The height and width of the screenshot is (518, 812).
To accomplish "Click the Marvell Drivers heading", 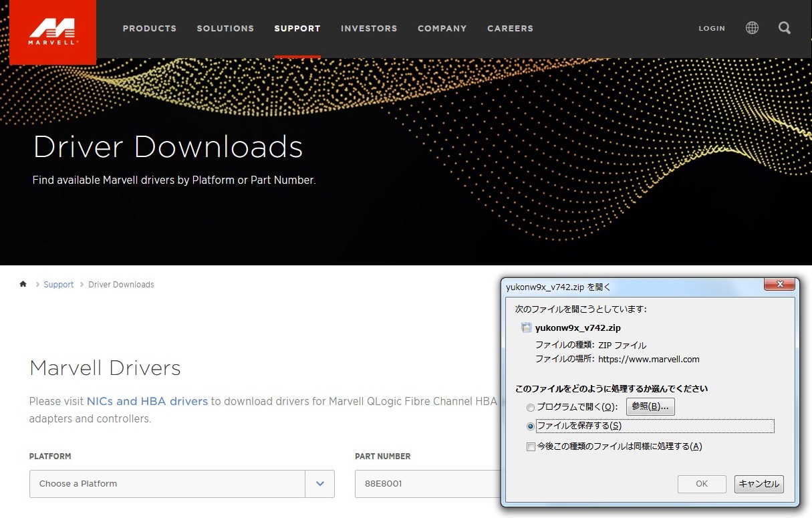I will click(106, 368).
